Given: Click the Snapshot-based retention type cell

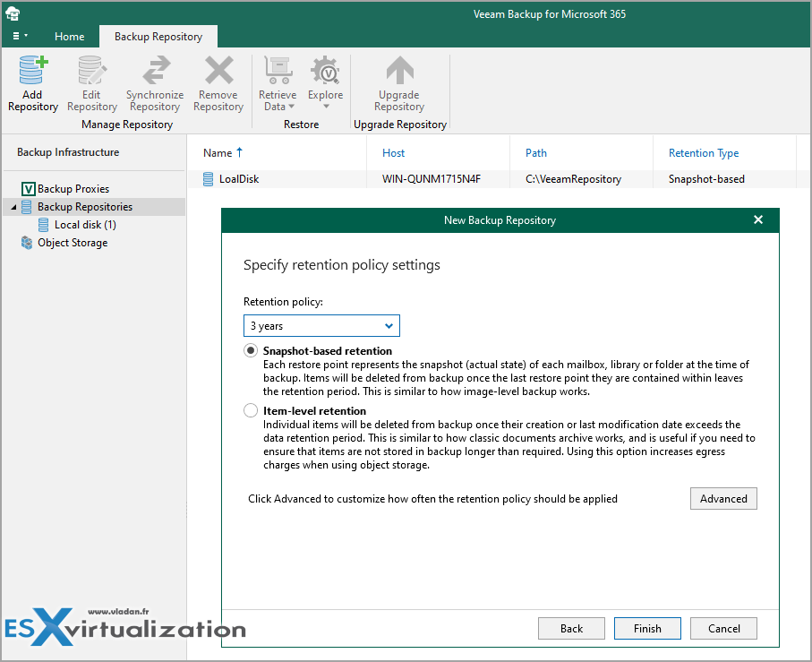Looking at the screenshot, I should [x=706, y=179].
